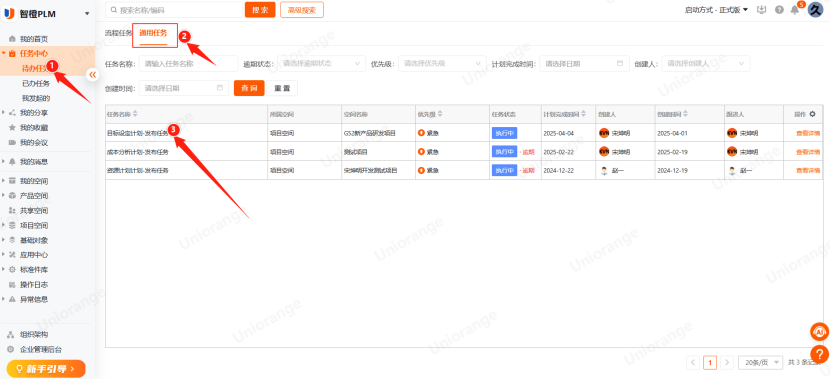
Task: Open 已办任务 in sidebar
Action: tap(36, 83)
